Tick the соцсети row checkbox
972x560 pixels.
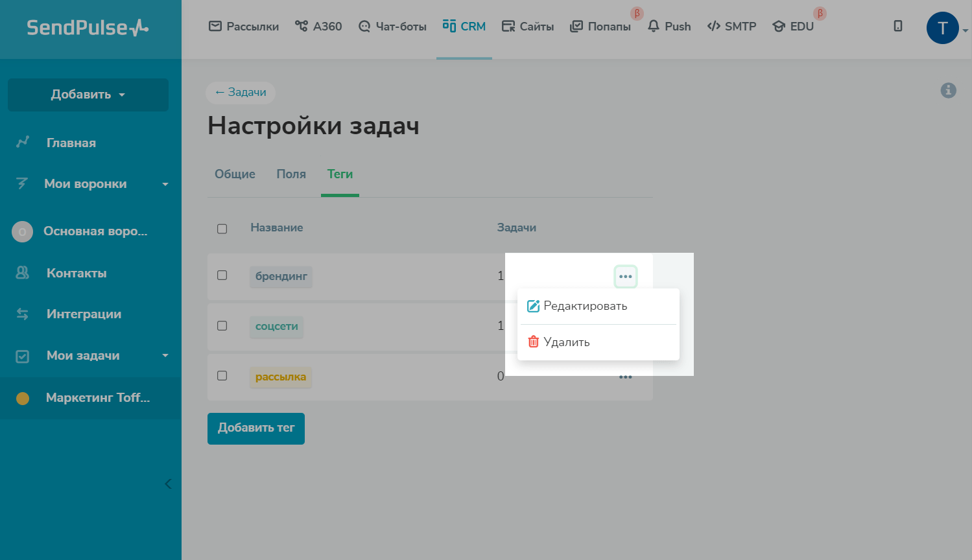coord(222,326)
